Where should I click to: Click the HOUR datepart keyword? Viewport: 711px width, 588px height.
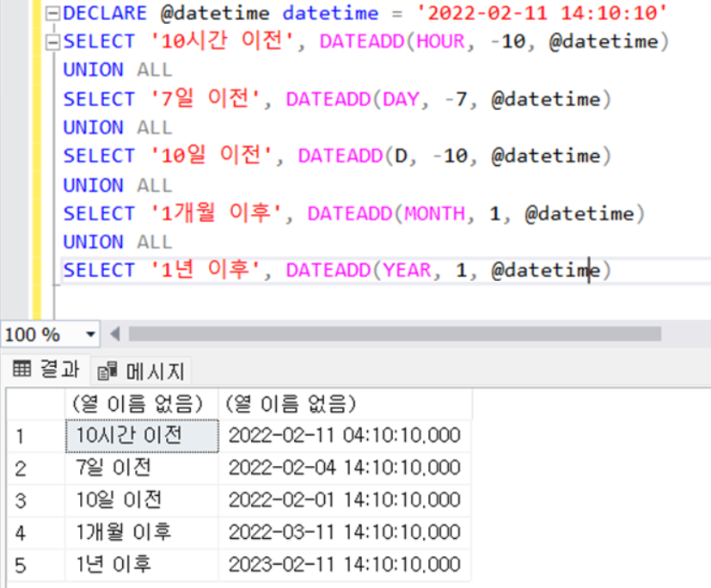pos(441,42)
